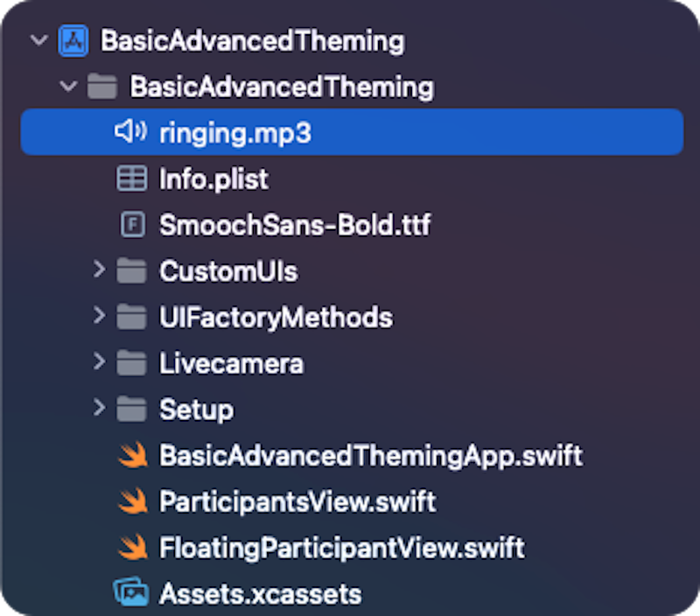Click the table icon next to Info.plist
Image resolution: width=700 pixels, height=616 pixels.
132,178
